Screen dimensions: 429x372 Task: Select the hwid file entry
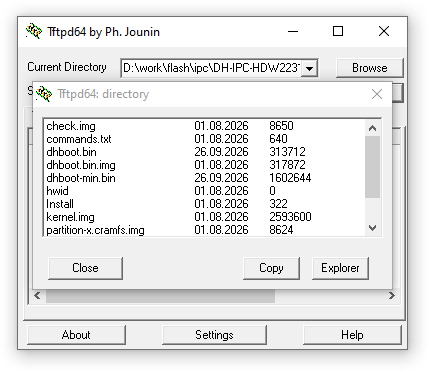(x=204, y=191)
